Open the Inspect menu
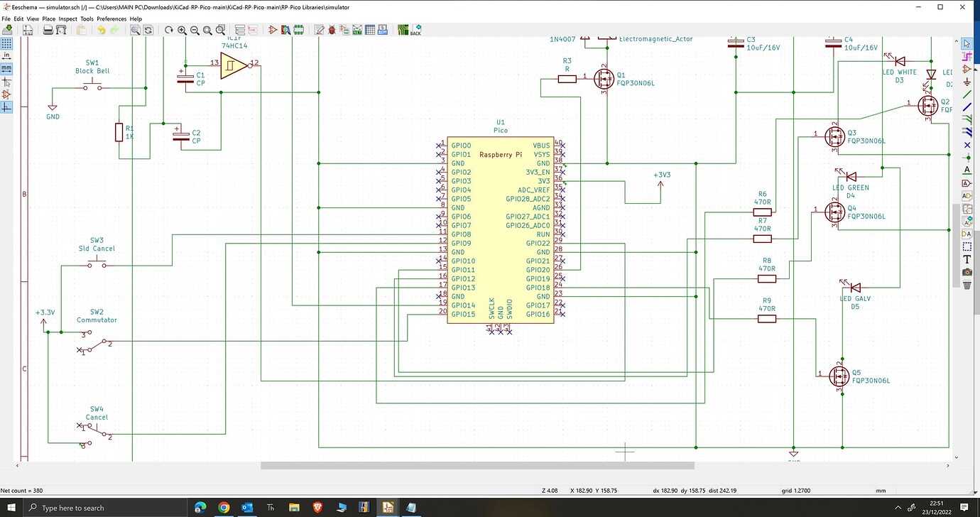The image size is (980, 517). (x=67, y=18)
